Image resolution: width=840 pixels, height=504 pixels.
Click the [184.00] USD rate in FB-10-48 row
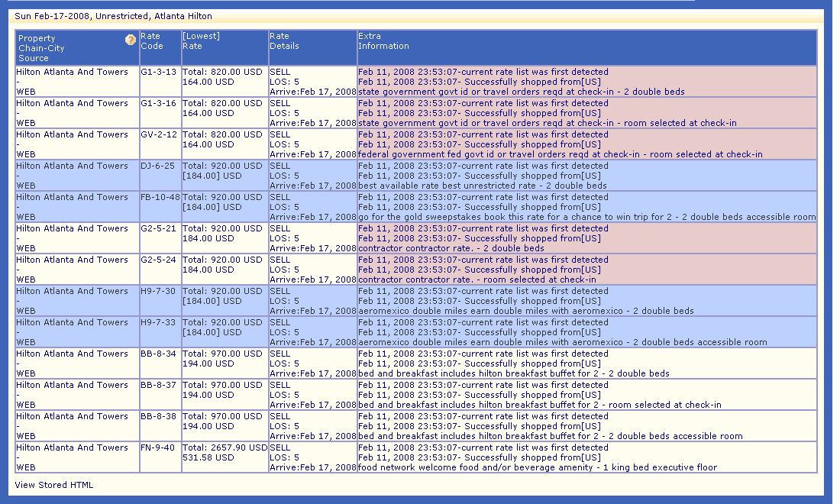[x=212, y=207]
